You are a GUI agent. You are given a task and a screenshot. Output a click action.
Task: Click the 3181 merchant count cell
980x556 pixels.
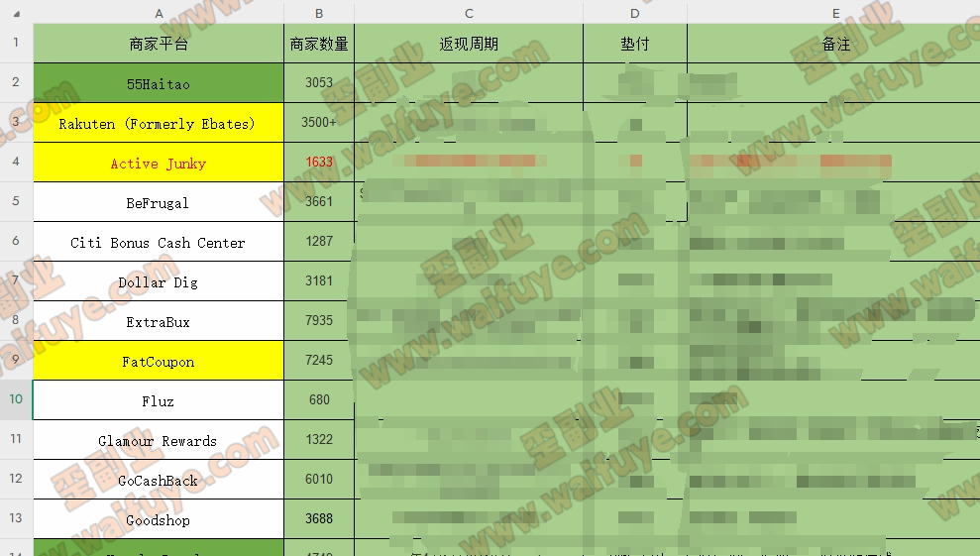pyautogui.click(x=319, y=281)
